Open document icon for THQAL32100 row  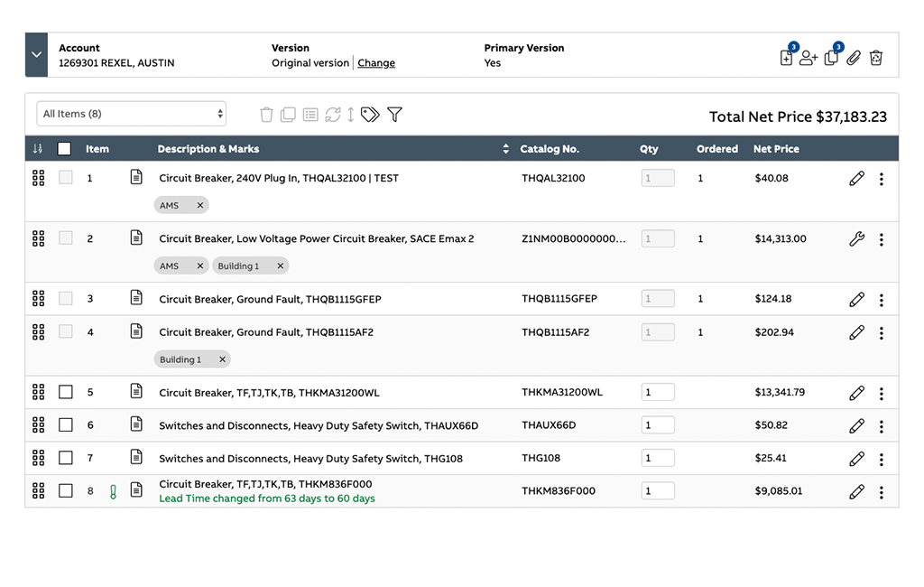[x=136, y=177]
